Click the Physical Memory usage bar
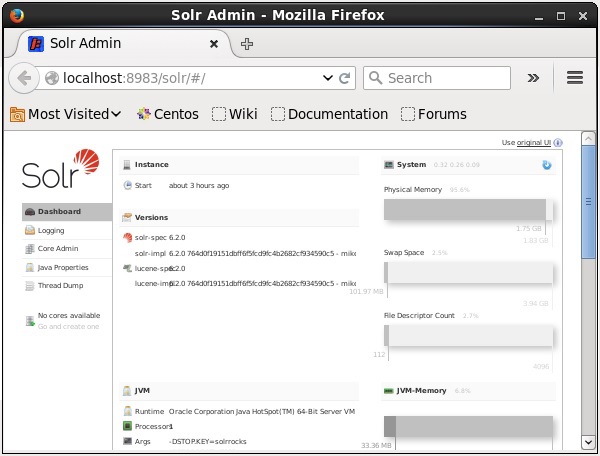 (465, 209)
